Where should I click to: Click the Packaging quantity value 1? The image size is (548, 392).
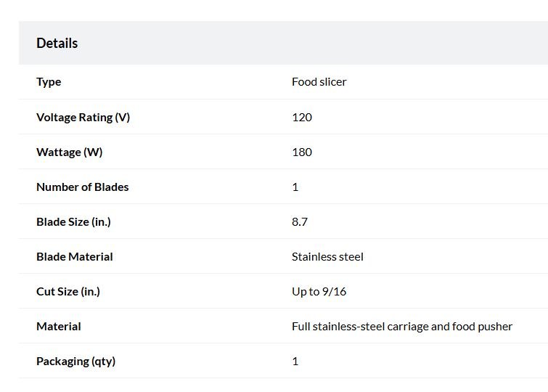point(295,362)
